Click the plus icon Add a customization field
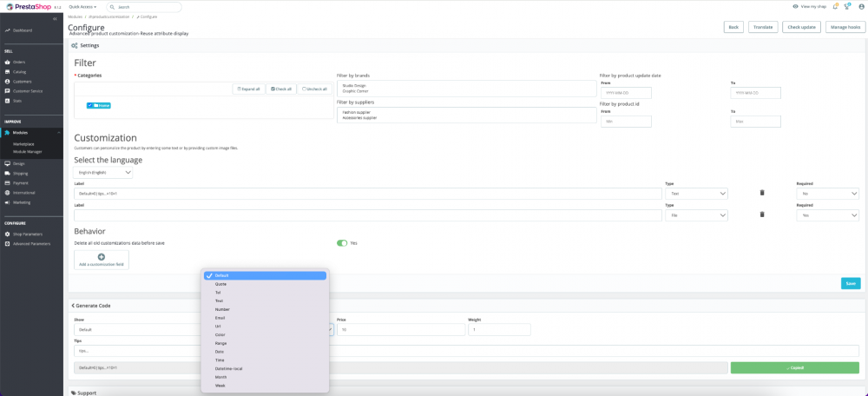Image resolution: width=868 pixels, height=396 pixels. tap(102, 256)
